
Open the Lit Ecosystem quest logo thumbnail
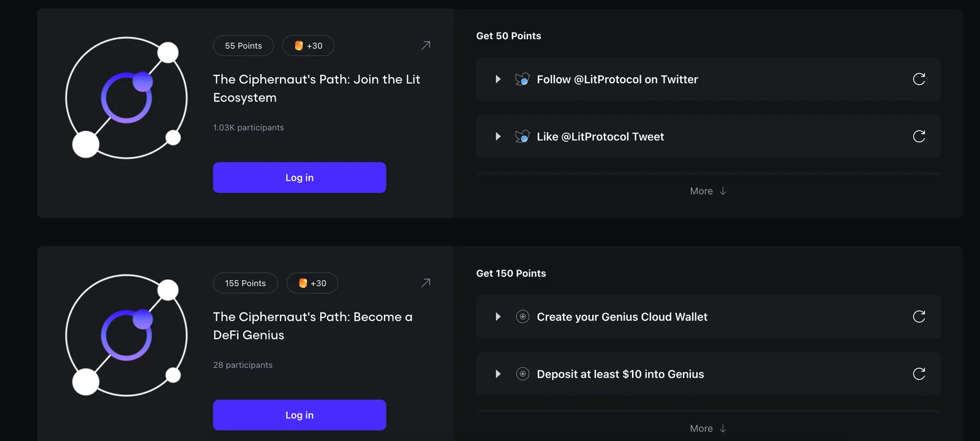tap(127, 98)
